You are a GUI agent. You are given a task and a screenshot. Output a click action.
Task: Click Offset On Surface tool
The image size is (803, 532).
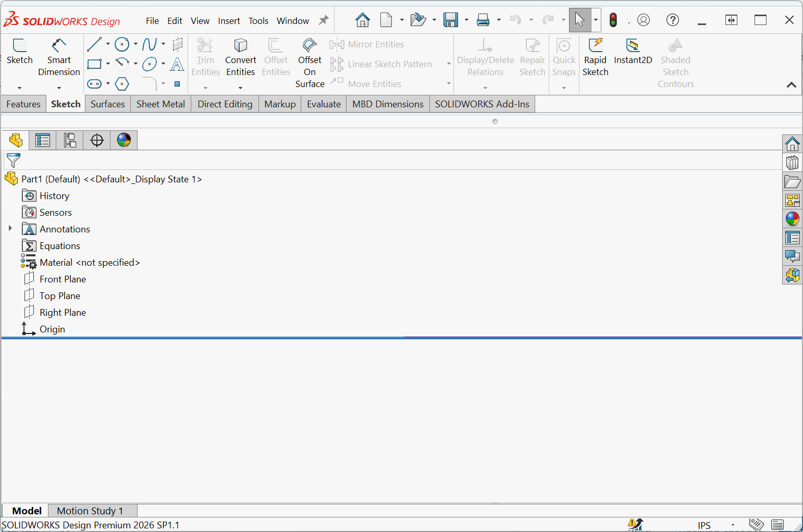[310, 64]
